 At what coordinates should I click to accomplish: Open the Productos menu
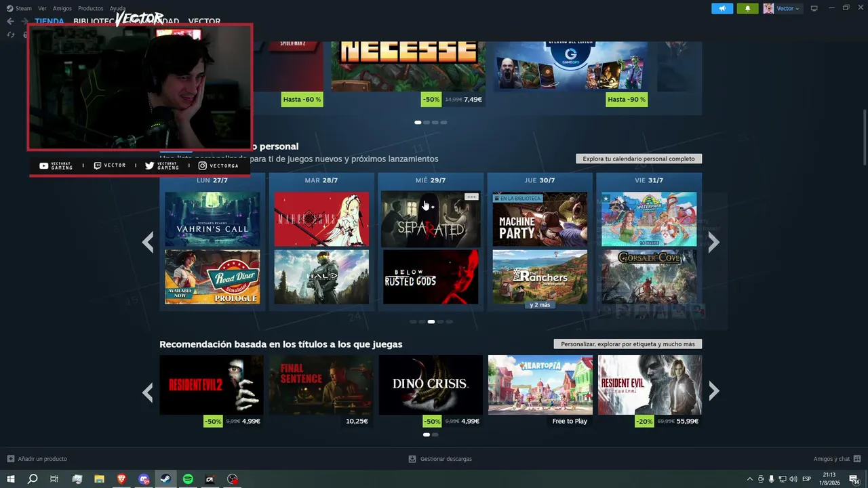[91, 8]
